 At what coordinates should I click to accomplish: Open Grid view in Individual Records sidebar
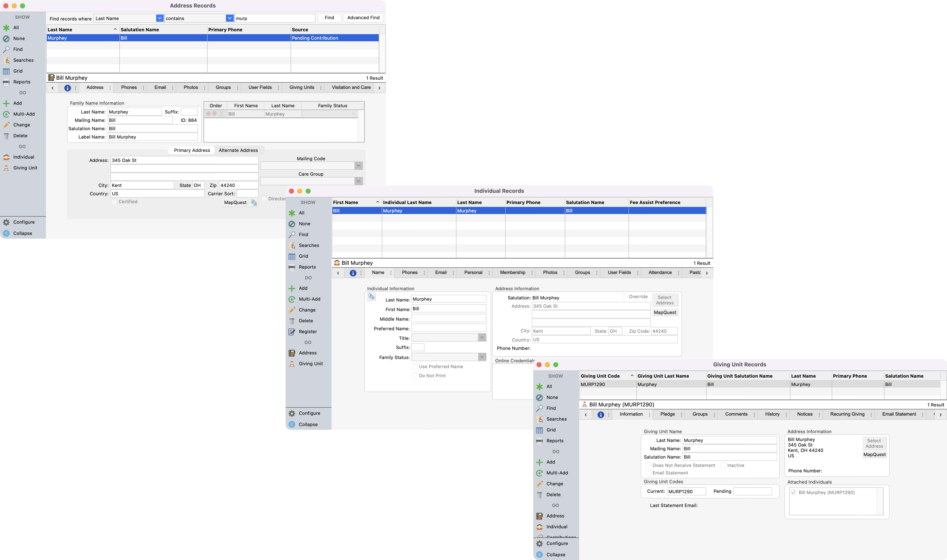(303, 256)
